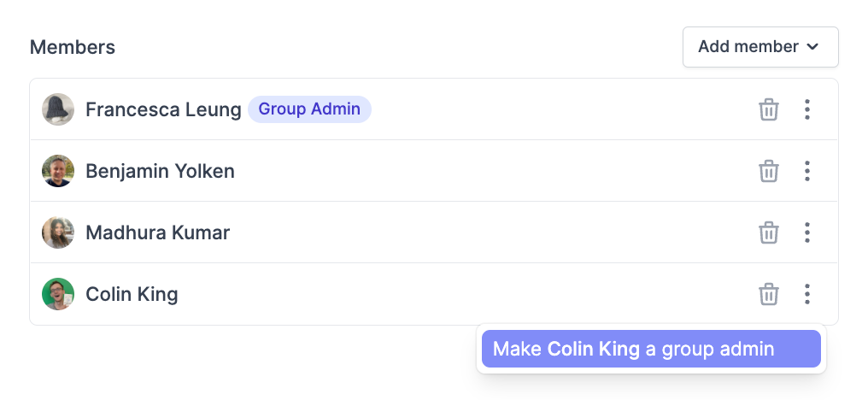Toggle Colin King's three-dot options menu
The width and height of the screenshot is (868, 400).
(807, 294)
